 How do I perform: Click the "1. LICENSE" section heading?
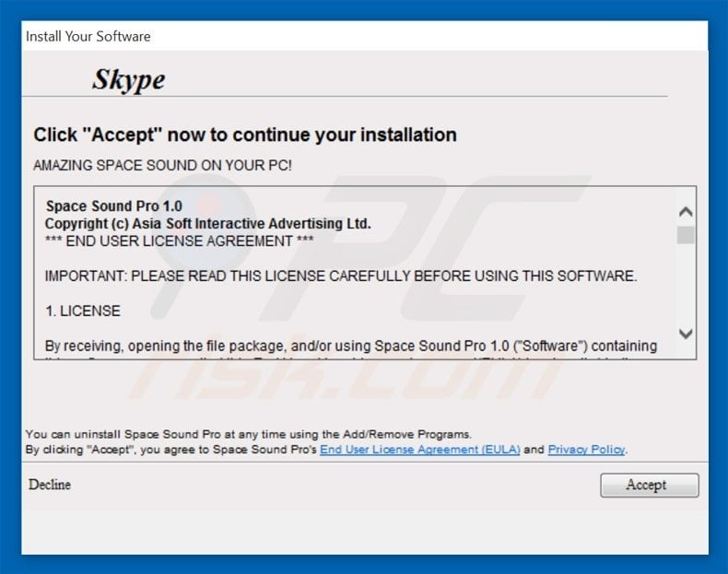82,311
